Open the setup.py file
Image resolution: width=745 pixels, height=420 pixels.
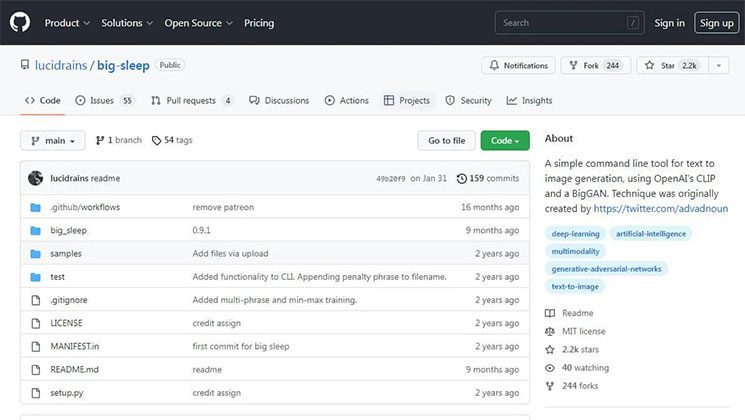(x=67, y=393)
